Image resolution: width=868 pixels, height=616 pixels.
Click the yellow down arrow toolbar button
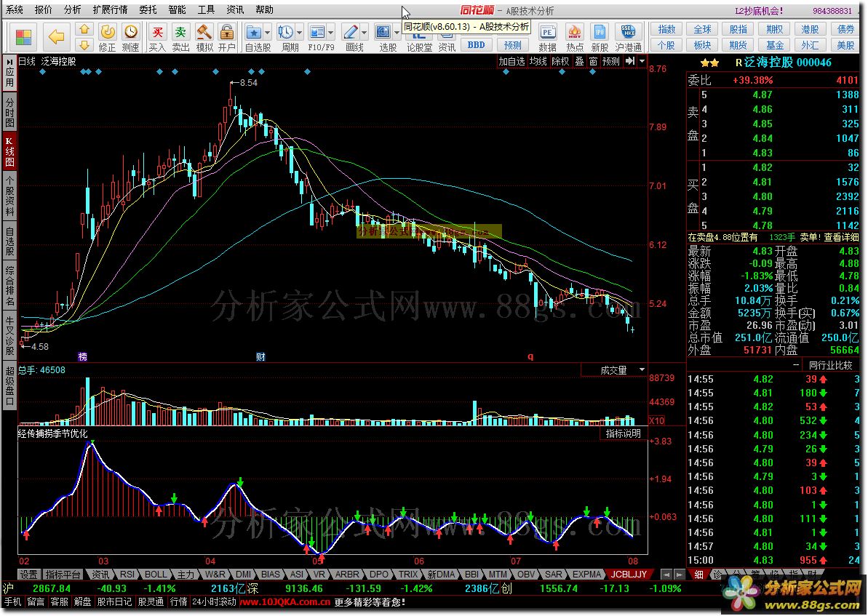(84, 45)
